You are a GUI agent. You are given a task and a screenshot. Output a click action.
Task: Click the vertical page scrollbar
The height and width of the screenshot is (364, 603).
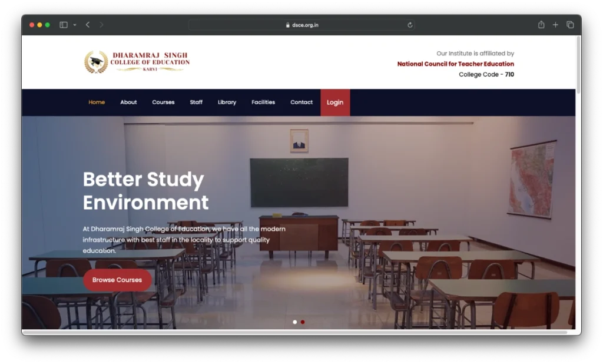coord(578,64)
